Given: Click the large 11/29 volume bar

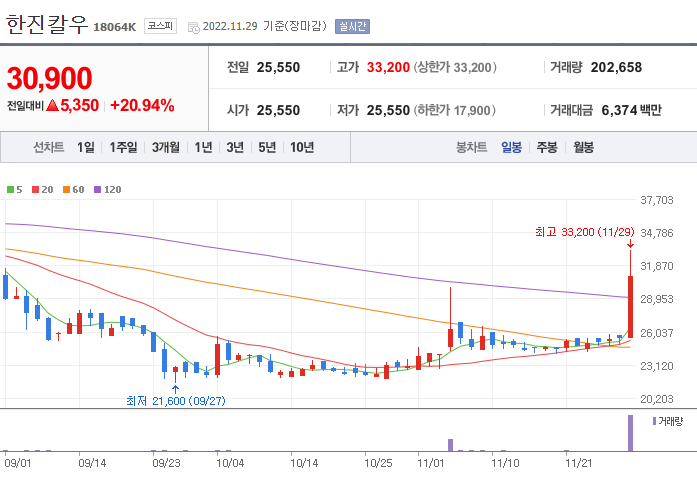Looking at the screenshot, I should (630, 433).
